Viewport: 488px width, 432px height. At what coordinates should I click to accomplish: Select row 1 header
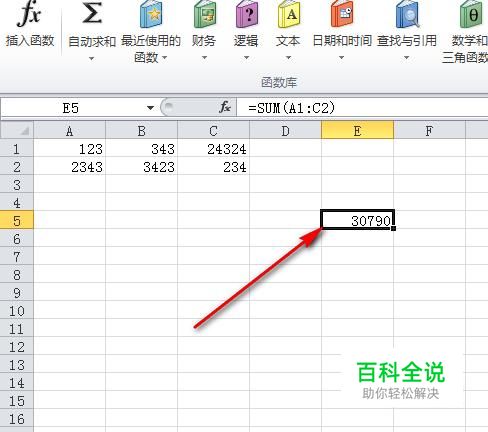point(17,149)
